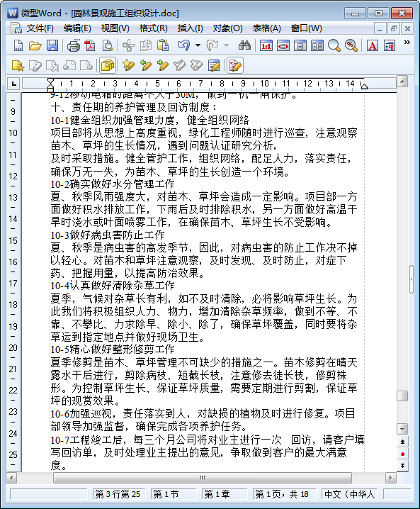Viewport: 420px width, 509px height.
Task: Click the Paste clipboard icon
Action: (163, 46)
